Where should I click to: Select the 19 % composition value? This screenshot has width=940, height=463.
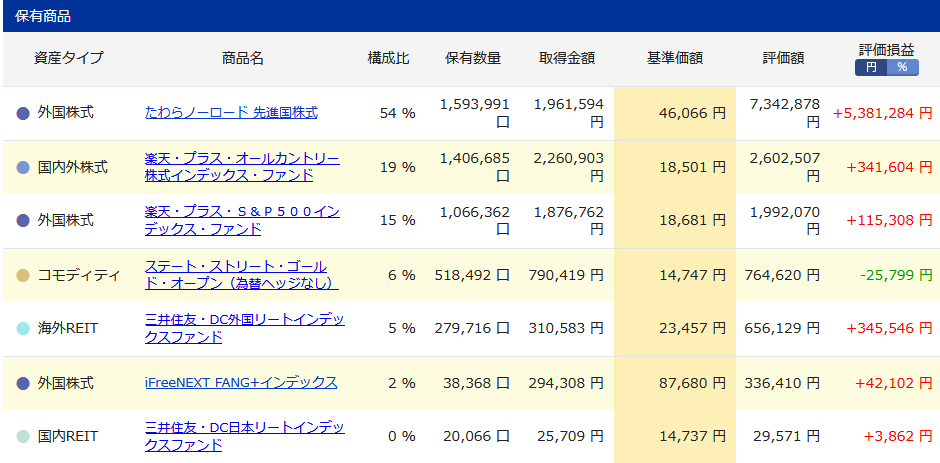pos(397,167)
